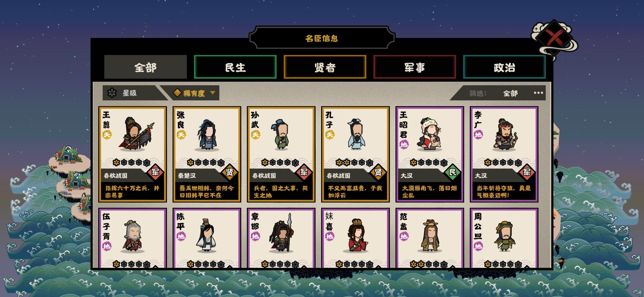
Task: Click 孙武's 军 class badge
Action: (x=304, y=172)
